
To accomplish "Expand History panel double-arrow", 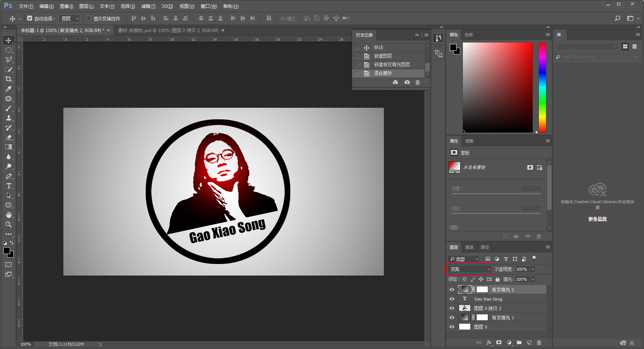I will tap(417, 35).
